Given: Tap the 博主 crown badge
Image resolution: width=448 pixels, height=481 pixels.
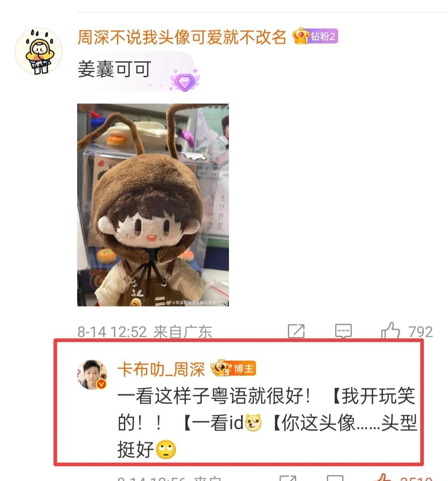Looking at the screenshot, I should (x=233, y=368).
